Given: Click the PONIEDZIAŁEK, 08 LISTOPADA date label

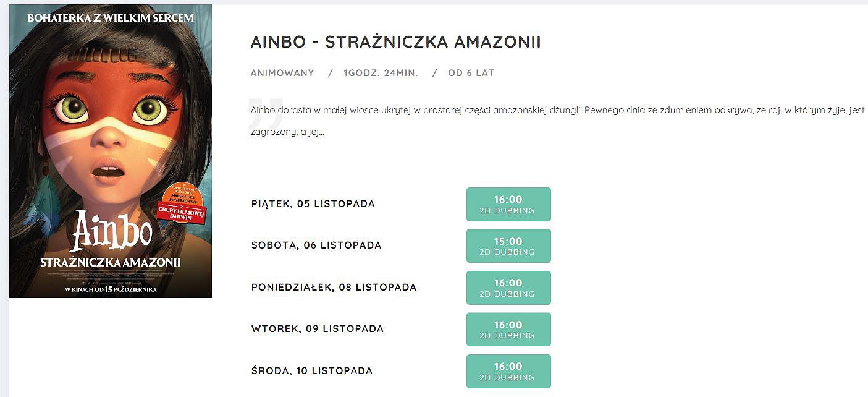Looking at the screenshot, I should [334, 288].
